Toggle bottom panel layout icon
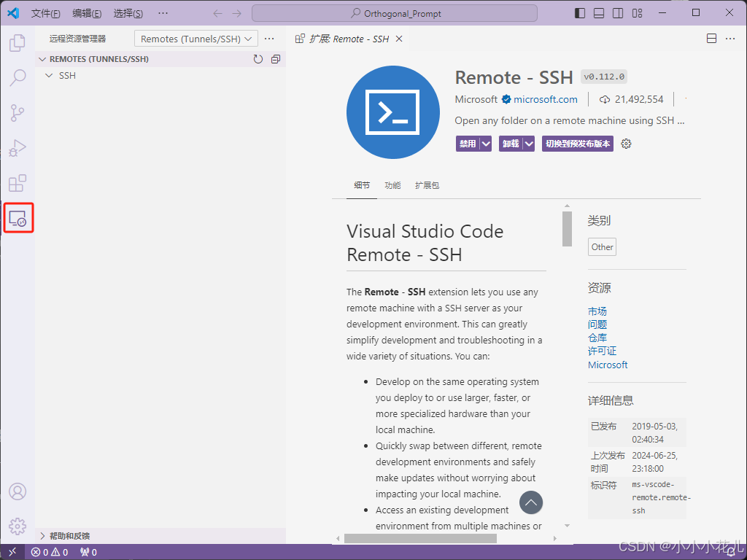This screenshot has height=560, width=747. coord(599,13)
